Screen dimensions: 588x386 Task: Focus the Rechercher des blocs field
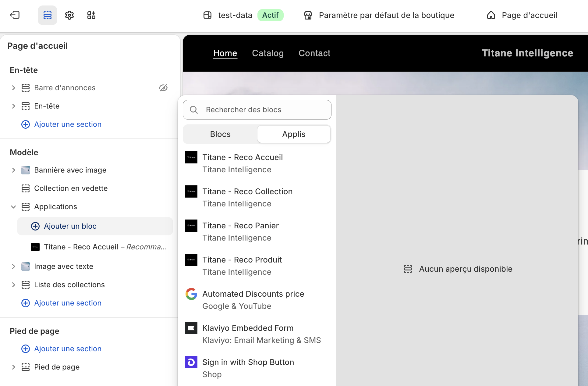(x=257, y=110)
